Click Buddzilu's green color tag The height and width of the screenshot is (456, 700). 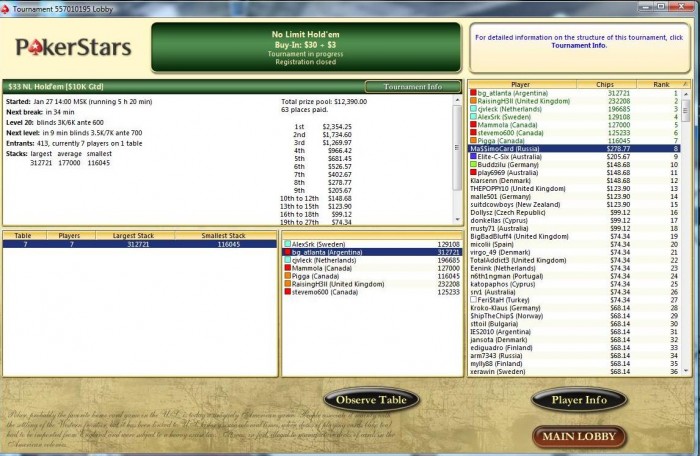(x=473, y=165)
